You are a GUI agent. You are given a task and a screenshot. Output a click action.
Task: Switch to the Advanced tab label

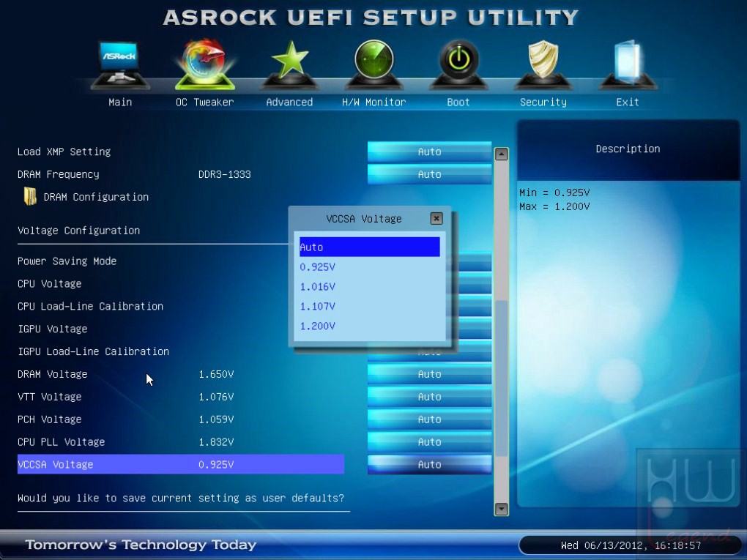tap(289, 102)
